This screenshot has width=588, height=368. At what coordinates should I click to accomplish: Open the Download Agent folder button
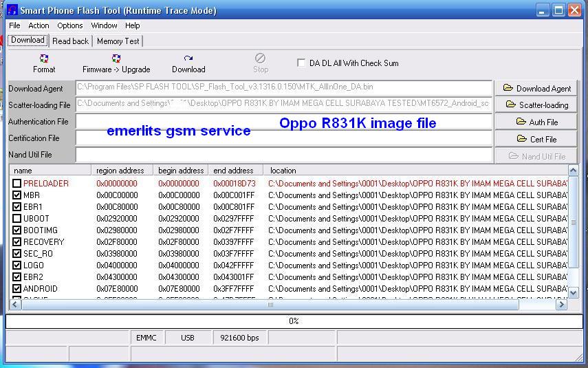coord(536,89)
